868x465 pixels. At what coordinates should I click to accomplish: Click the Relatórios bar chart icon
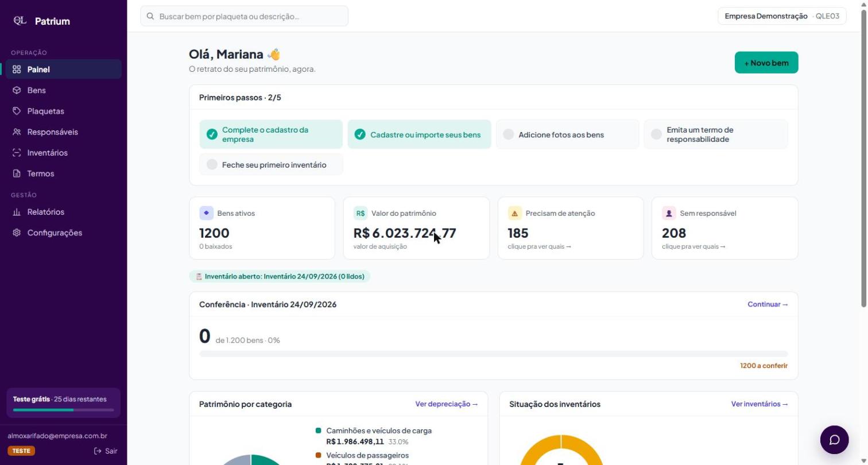17,212
